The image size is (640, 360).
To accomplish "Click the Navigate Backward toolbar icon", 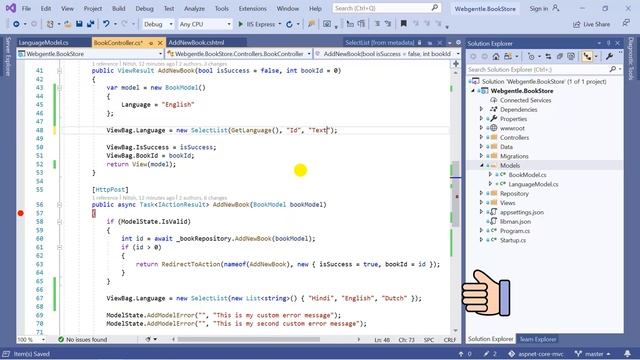I will point(16,24).
